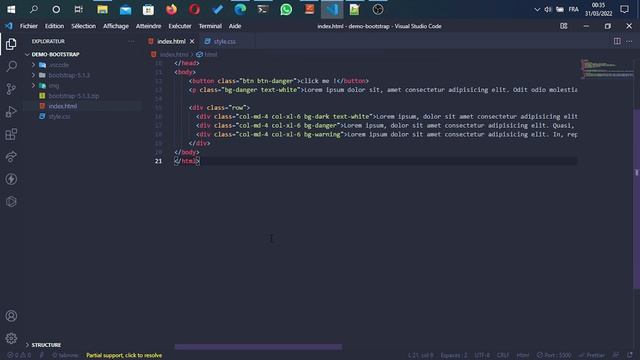
Task: Click 'Partial support, click to resolve' status message
Action: point(124,356)
